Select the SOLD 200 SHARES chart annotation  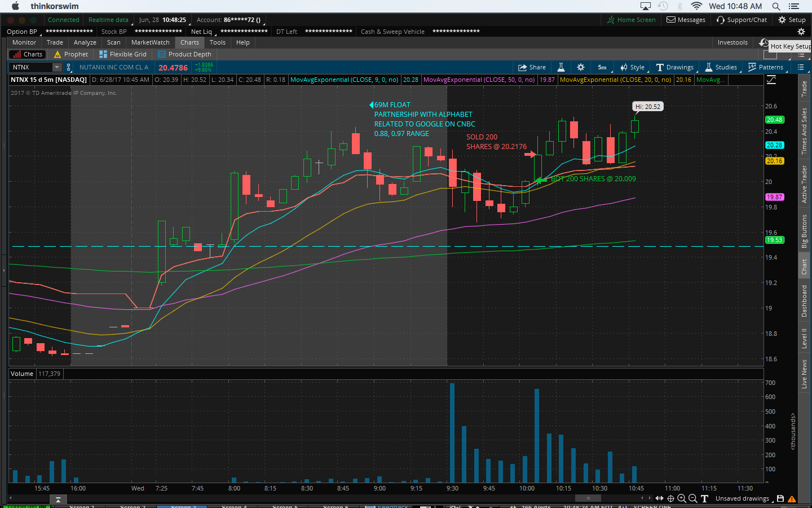pyautogui.click(x=496, y=142)
